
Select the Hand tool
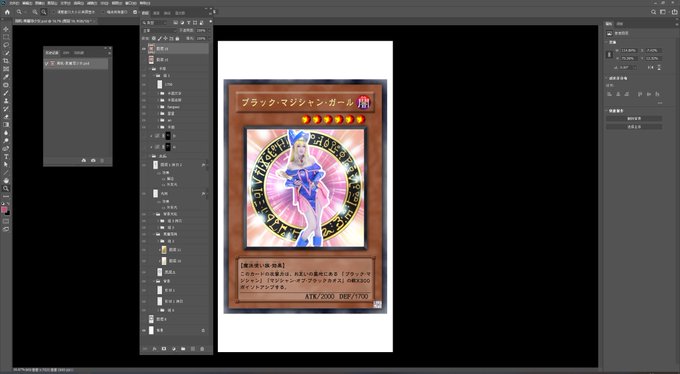pyautogui.click(x=6, y=180)
